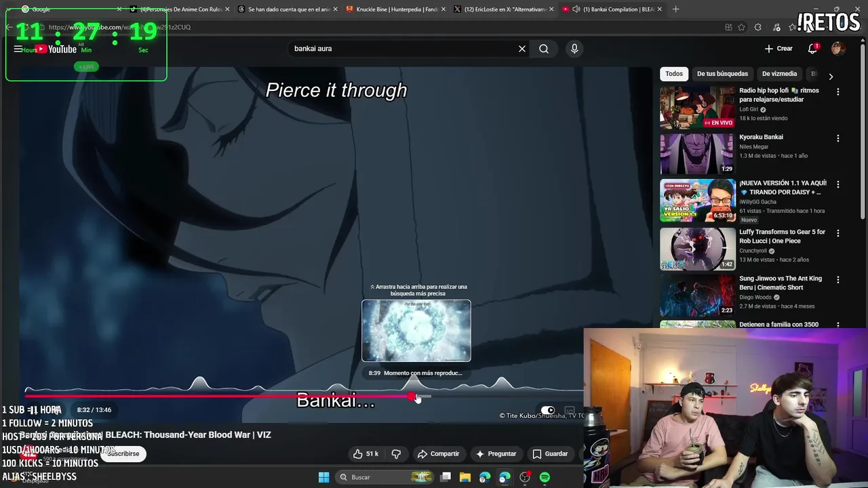868x488 pixels.
Task: Click the seek preview thumbnail at 8:39
Action: click(x=416, y=331)
